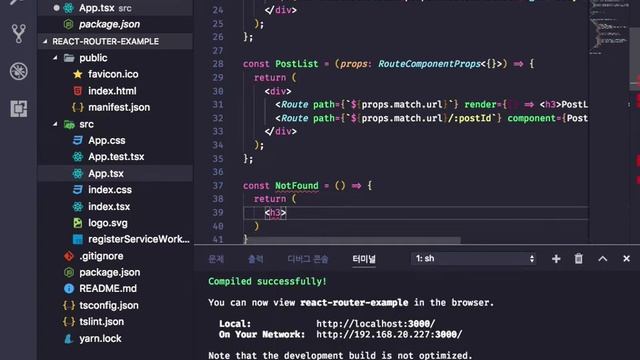Switch to the 디버그 콘솔 tab

[308, 259]
